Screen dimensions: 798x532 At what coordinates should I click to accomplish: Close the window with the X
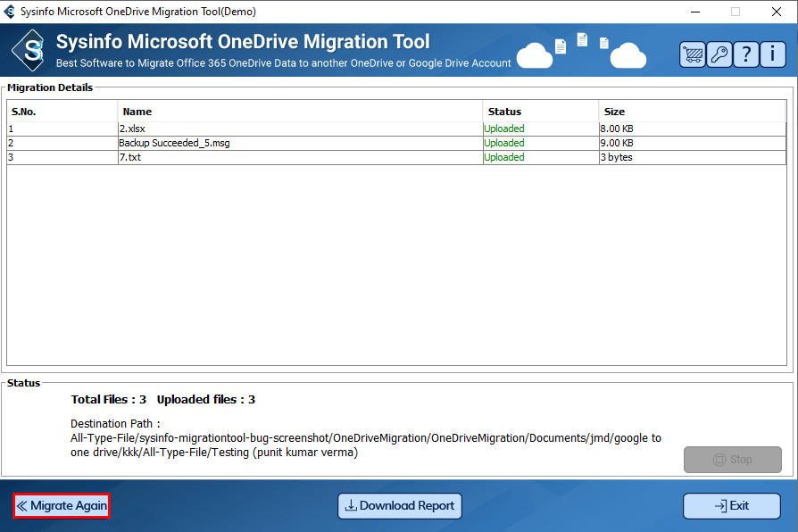[x=776, y=12]
